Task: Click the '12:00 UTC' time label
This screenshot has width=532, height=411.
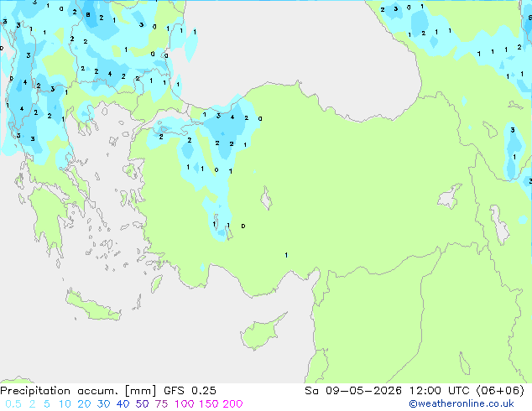Action: [x=439, y=391]
